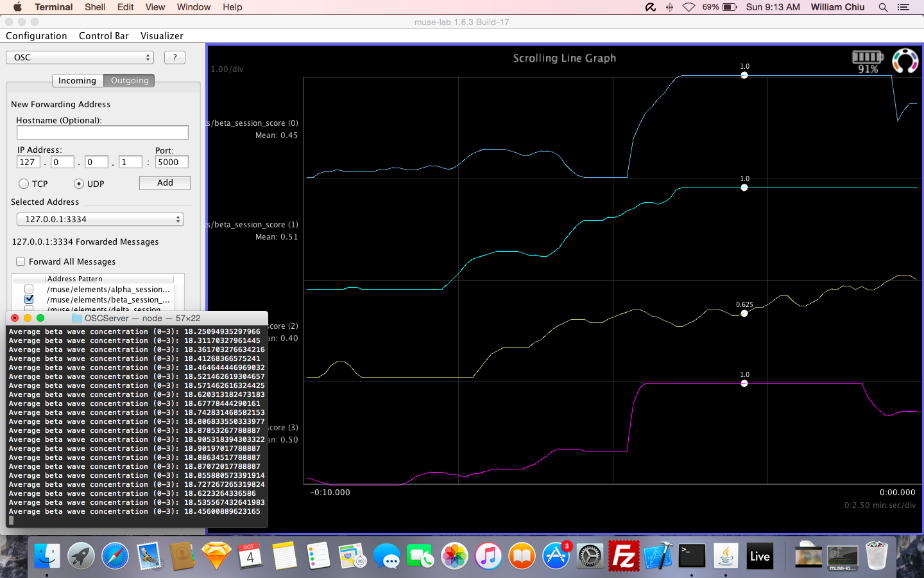The image size is (924, 578).
Task: Uncheck the beta_session address pattern checkbox
Action: pyautogui.click(x=29, y=299)
